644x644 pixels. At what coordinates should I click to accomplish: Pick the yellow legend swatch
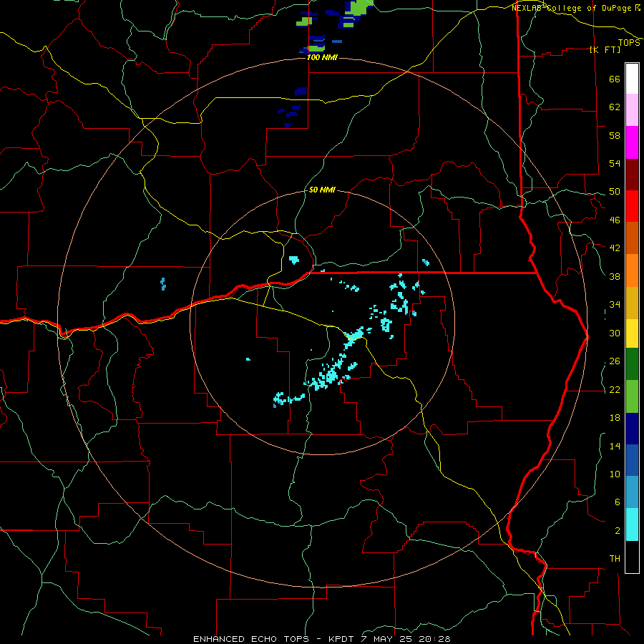[x=632, y=333]
